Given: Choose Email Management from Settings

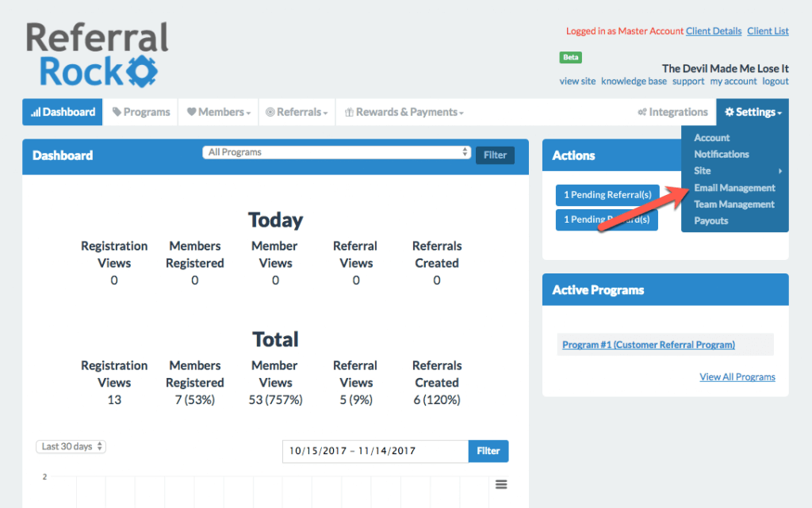Looking at the screenshot, I should (734, 188).
